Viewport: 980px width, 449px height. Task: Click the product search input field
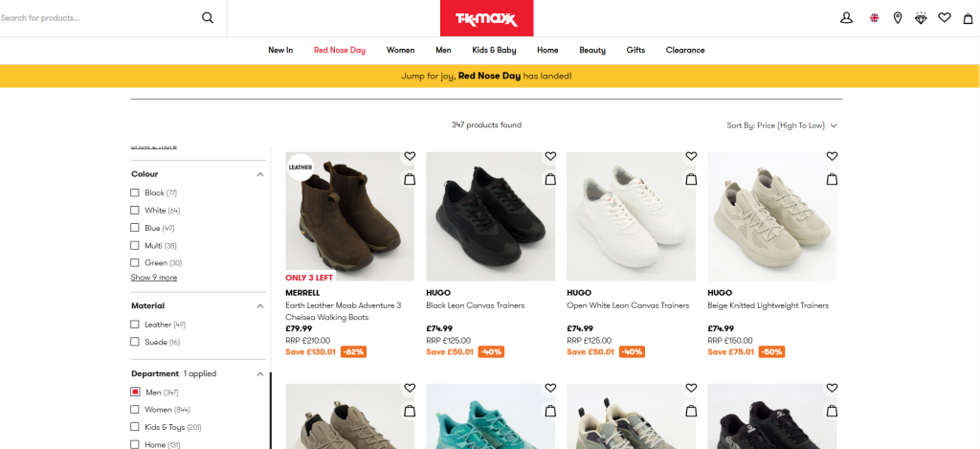point(96,17)
